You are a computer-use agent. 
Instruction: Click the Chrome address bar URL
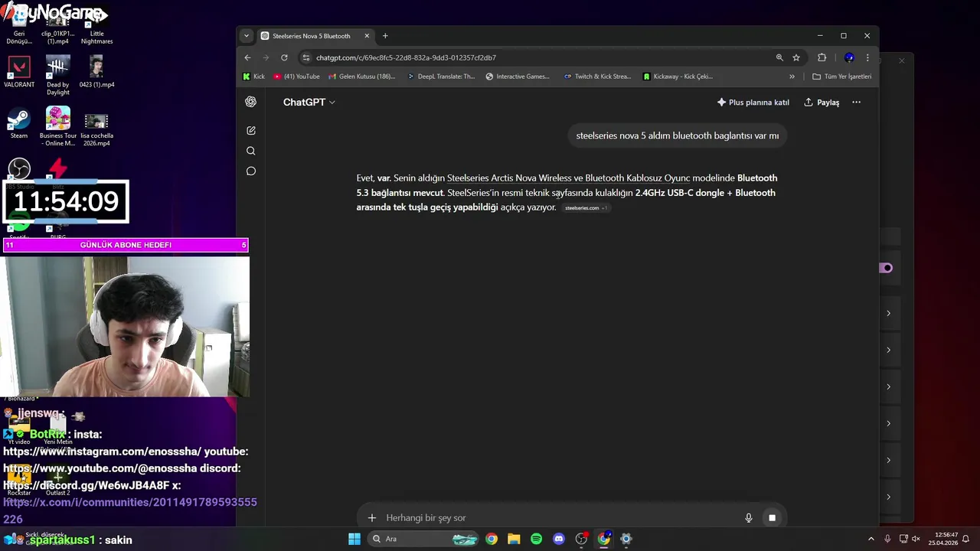point(406,57)
